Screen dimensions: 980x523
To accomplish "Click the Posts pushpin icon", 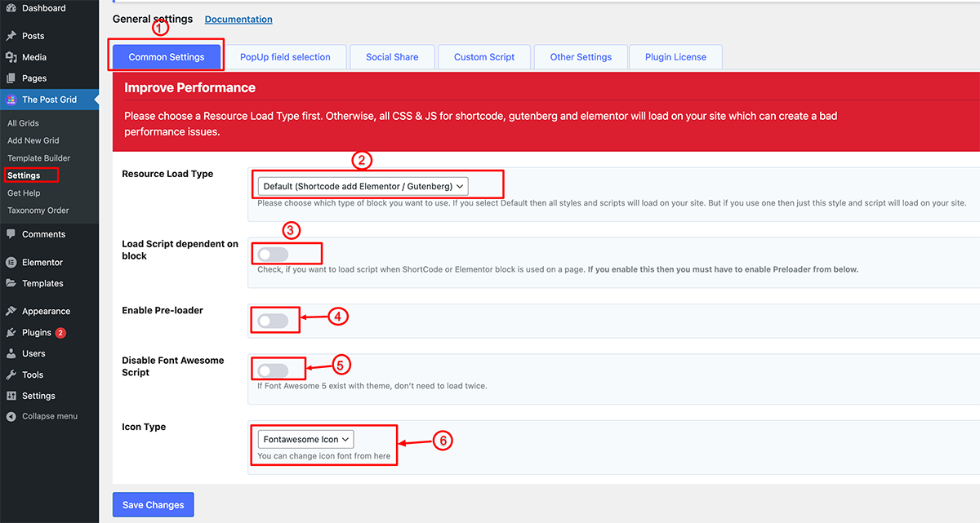I will click(x=11, y=36).
